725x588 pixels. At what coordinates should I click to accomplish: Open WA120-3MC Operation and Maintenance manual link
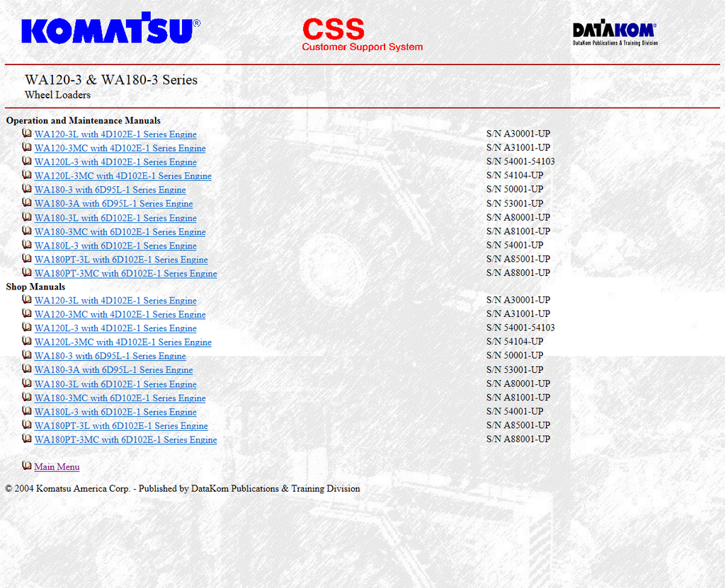click(x=120, y=149)
